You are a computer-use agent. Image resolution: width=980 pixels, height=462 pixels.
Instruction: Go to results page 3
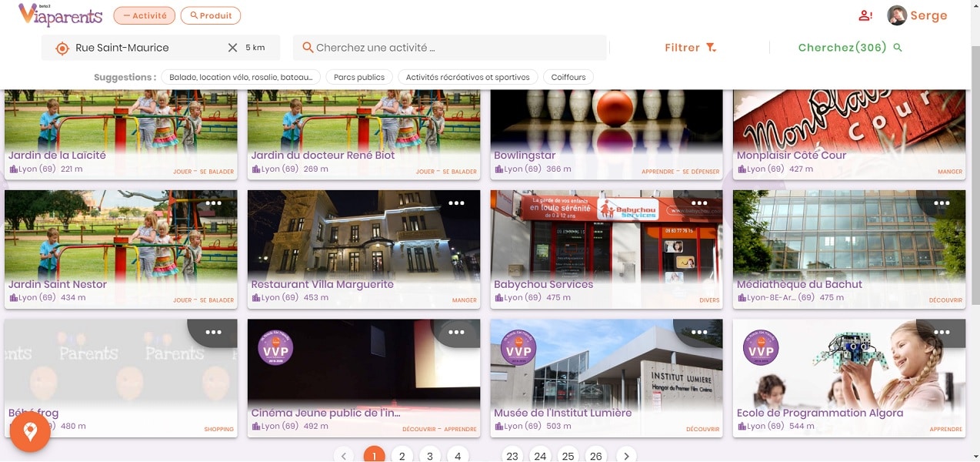coord(429,456)
